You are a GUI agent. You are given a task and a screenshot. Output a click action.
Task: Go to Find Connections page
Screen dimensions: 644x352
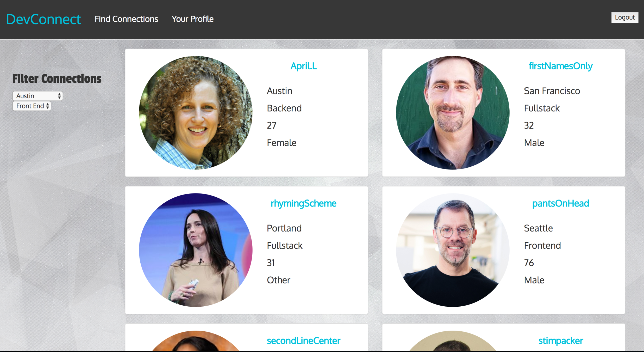tap(126, 19)
